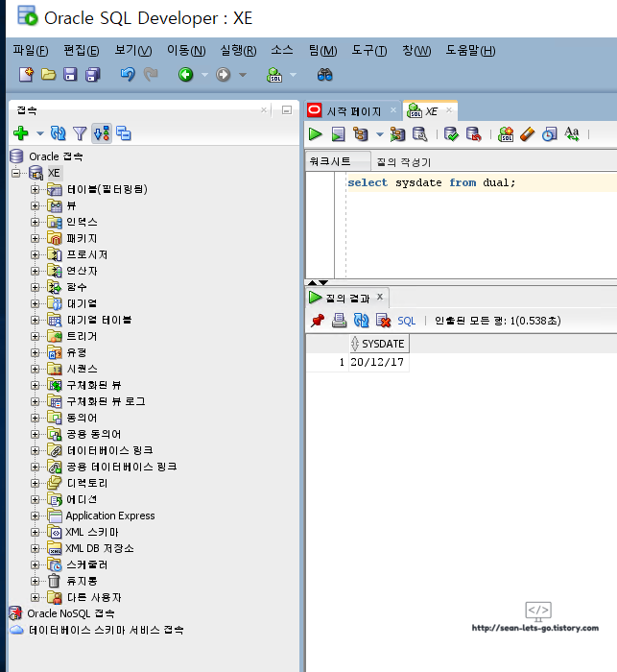The height and width of the screenshot is (672, 617).
Task: Switch to the 질의 작성기 tab
Action: point(404,162)
